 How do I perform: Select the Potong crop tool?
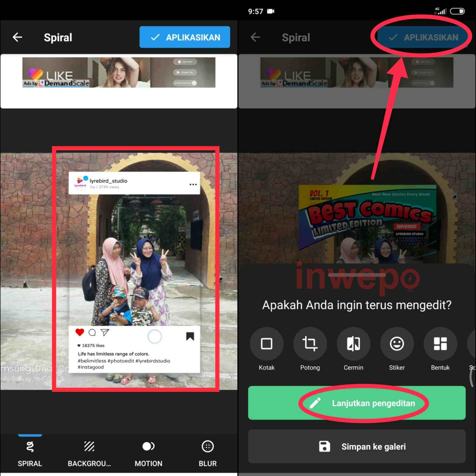tap(310, 344)
